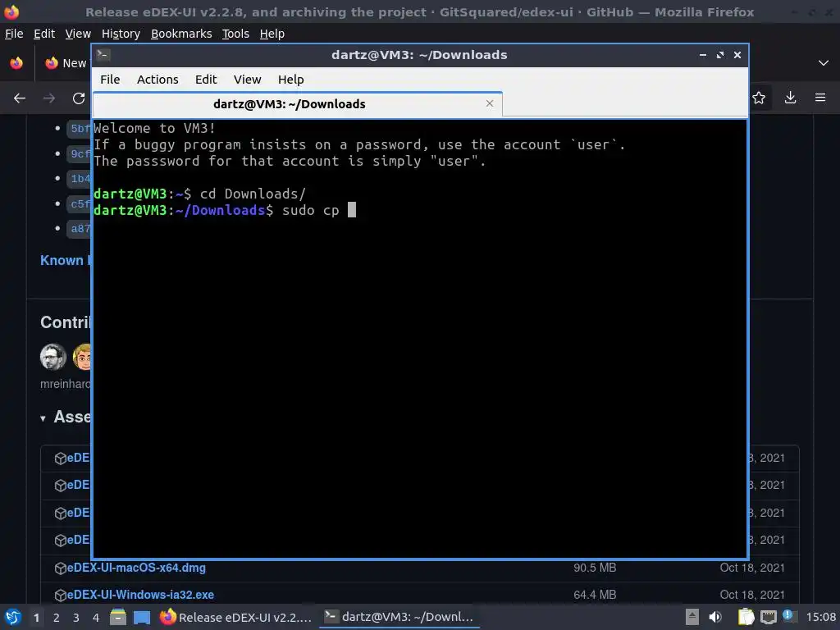Reload the page in Firefox

[79, 98]
